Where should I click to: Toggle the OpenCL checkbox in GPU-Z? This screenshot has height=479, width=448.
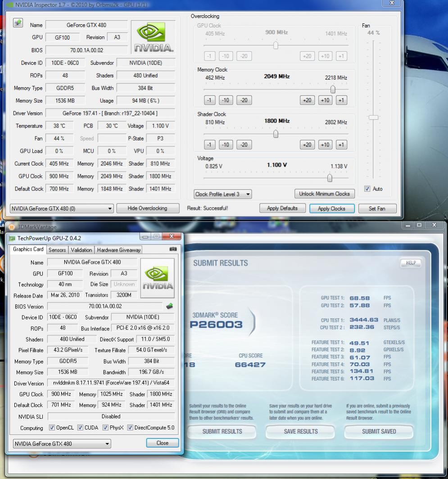click(x=52, y=427)
